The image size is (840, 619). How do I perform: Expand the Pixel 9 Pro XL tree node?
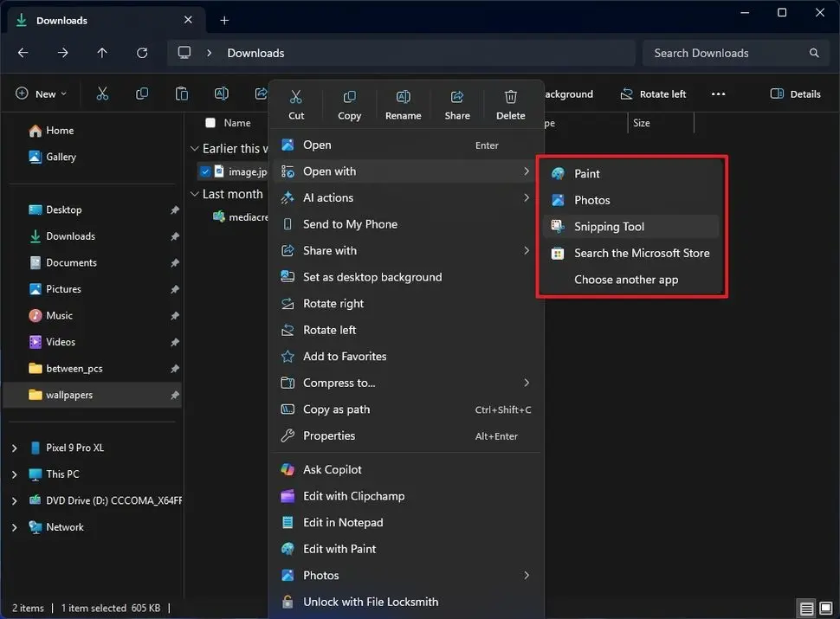pos(14,448)
